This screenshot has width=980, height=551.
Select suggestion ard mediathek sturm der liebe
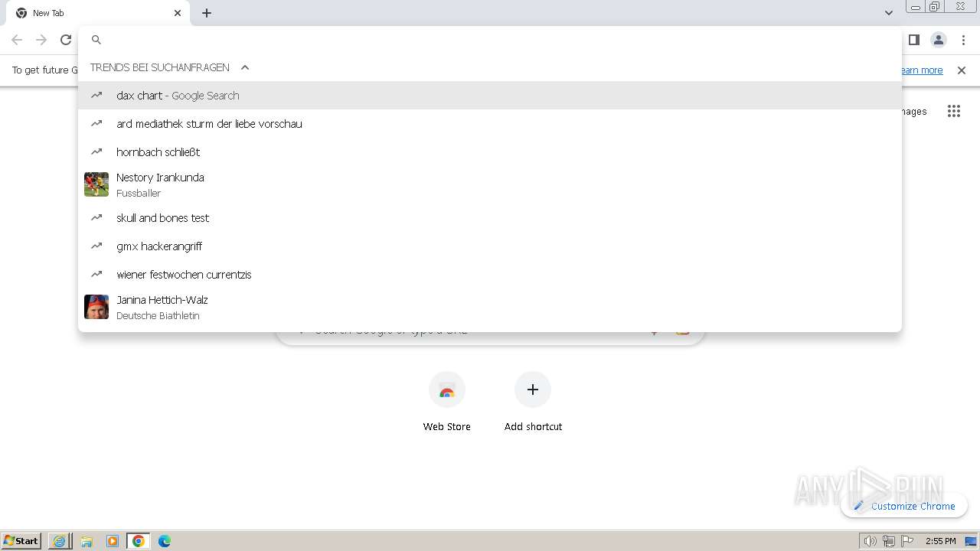[x=490, y=124]
